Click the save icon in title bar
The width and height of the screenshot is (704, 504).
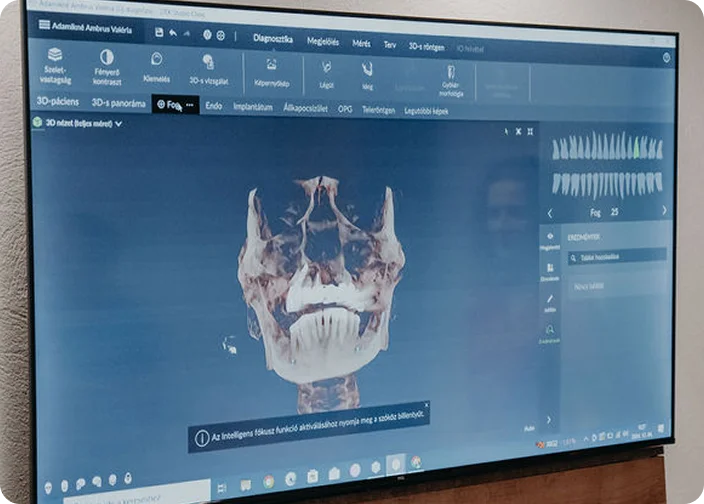point(159,32)
